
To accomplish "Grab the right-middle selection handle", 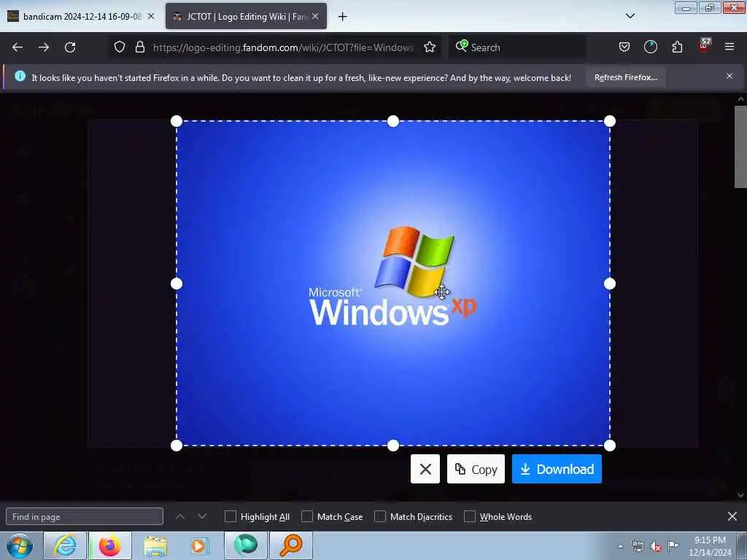I will coord(610,284).
